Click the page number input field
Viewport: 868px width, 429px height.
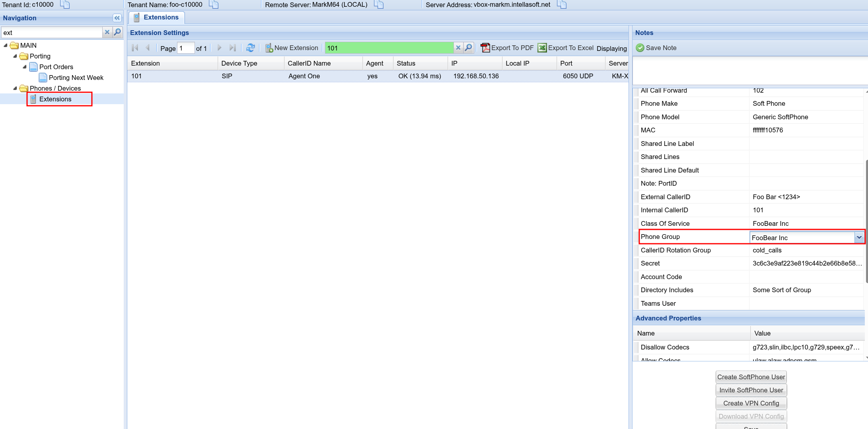click(185, 48)
